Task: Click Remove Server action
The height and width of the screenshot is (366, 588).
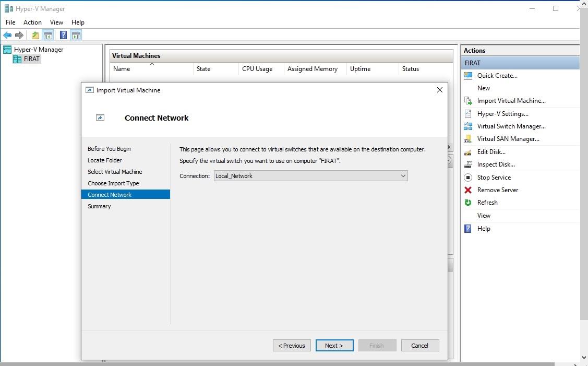Action: tap(498, 190)
